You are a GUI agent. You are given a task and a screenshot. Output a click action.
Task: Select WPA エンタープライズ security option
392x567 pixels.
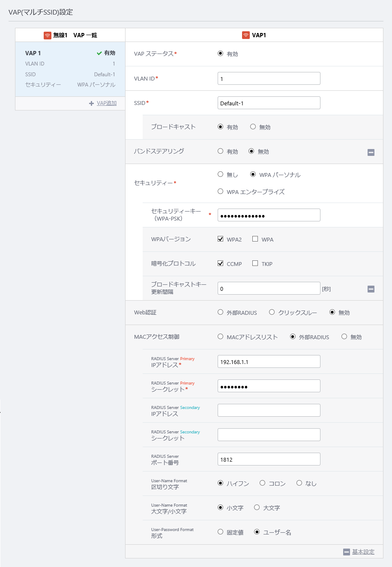(x=221, y=191)
